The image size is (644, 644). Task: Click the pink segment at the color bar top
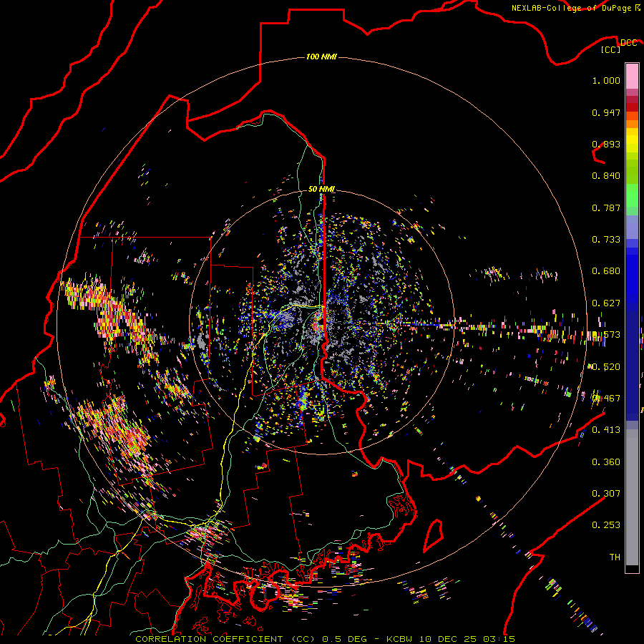pos(632,76)
